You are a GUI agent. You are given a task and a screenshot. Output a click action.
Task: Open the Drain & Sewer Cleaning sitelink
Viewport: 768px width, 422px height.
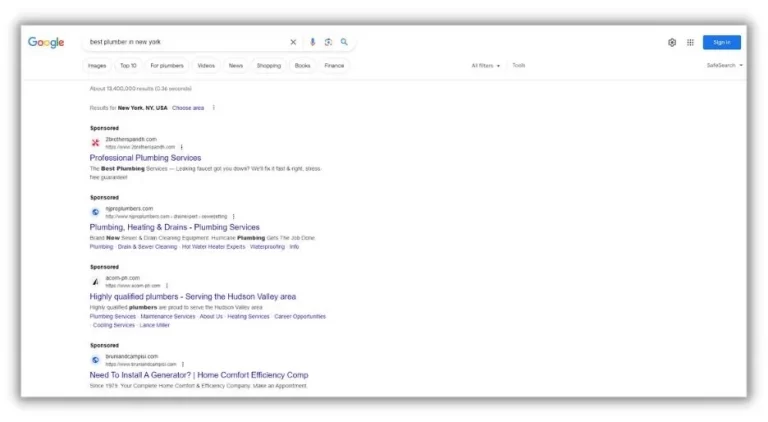pos(147,246)
